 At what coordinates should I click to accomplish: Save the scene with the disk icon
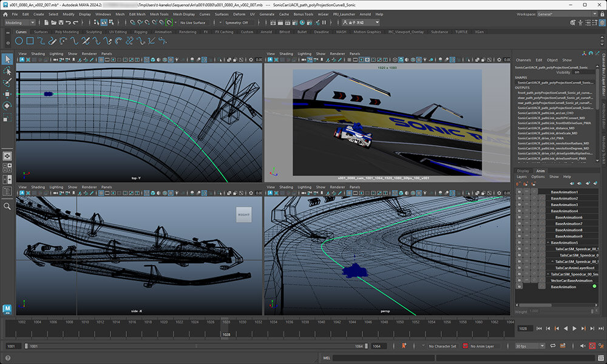click(61, 22)
